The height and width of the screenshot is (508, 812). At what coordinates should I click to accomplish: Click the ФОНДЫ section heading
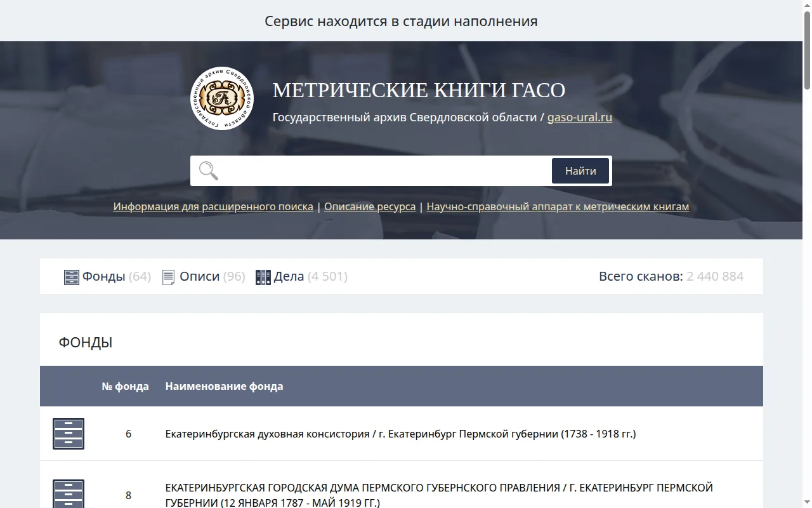[86, 343]
